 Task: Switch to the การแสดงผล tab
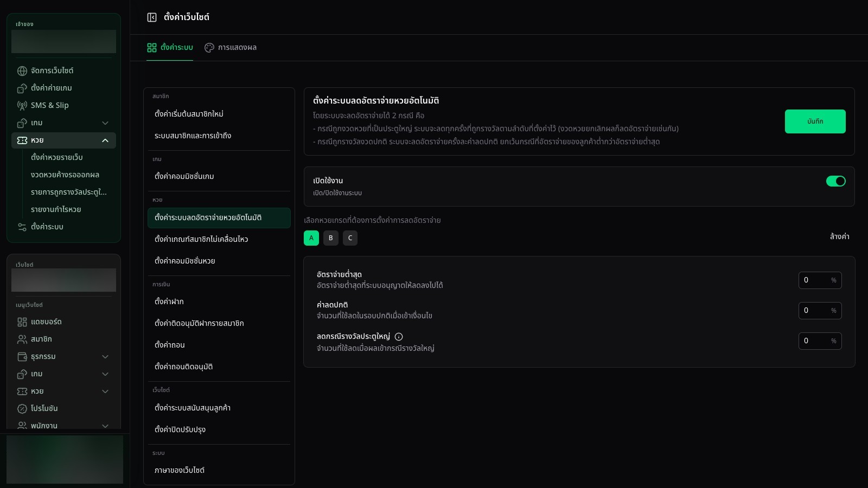(x=231, y=48)
